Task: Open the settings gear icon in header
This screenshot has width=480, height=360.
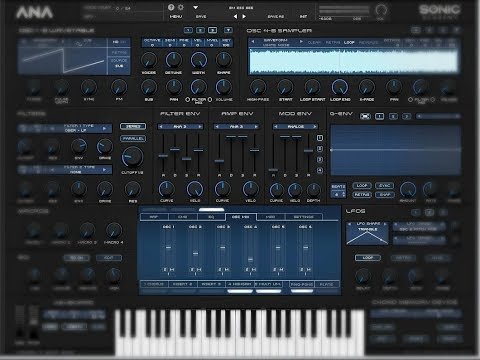Action: 181,7
